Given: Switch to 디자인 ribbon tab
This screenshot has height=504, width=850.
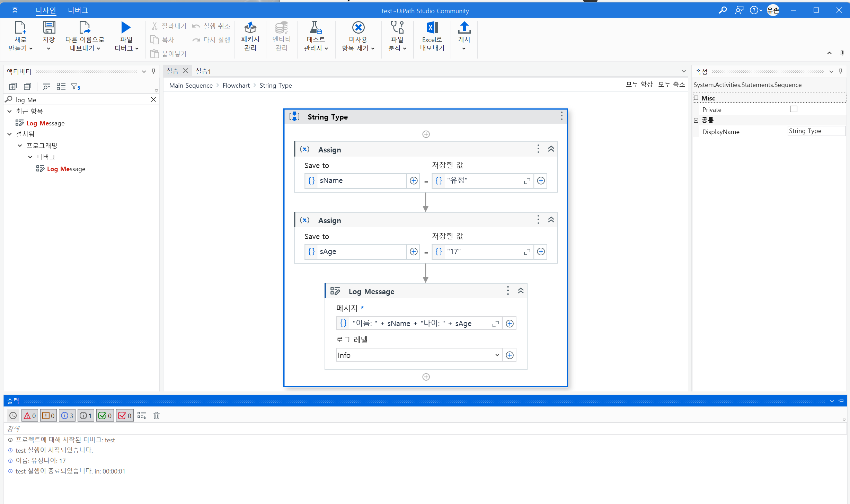Looking at the screenshot, I should coord(46,10).
